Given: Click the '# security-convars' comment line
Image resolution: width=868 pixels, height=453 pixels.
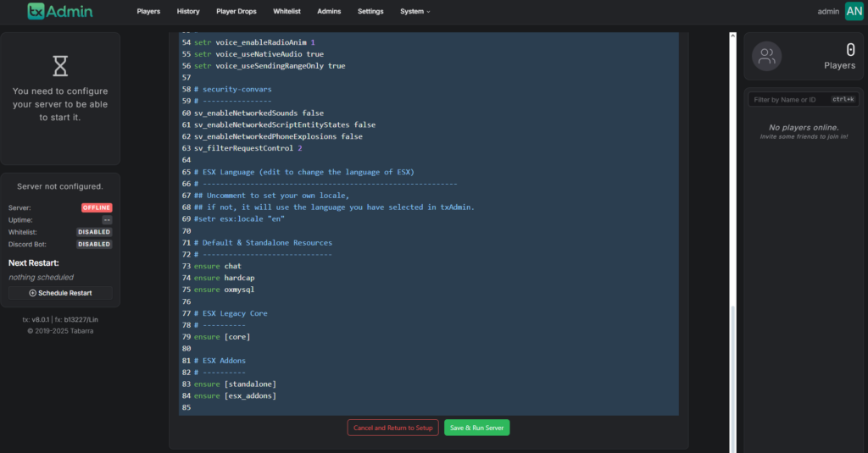Looking at the screenshot, I should [232, 89].
